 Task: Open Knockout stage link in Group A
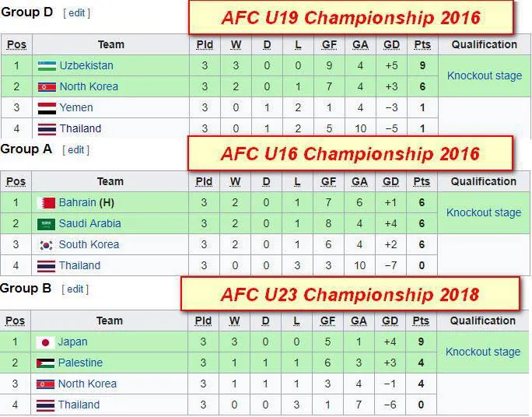(x=484, y=213)
